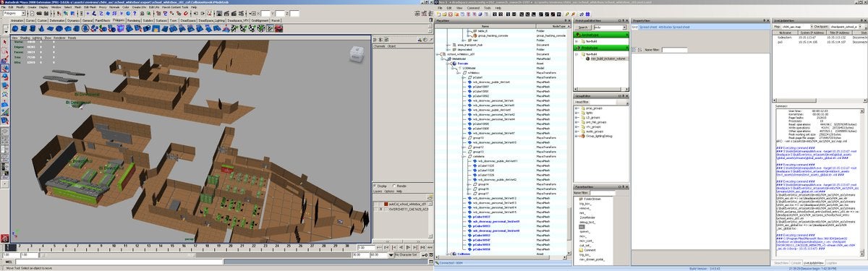Select the Lasso tool in Maya toolbox

pos(4,51)
